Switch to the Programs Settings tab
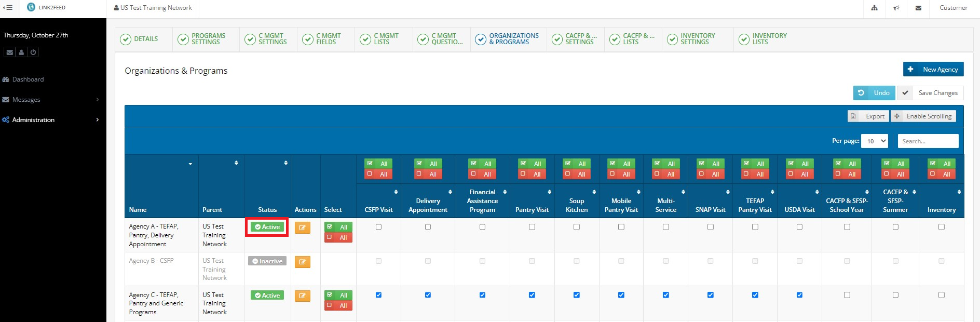Image resolution: width=980 pixels, height=322 pixels. tap(207, 39)
